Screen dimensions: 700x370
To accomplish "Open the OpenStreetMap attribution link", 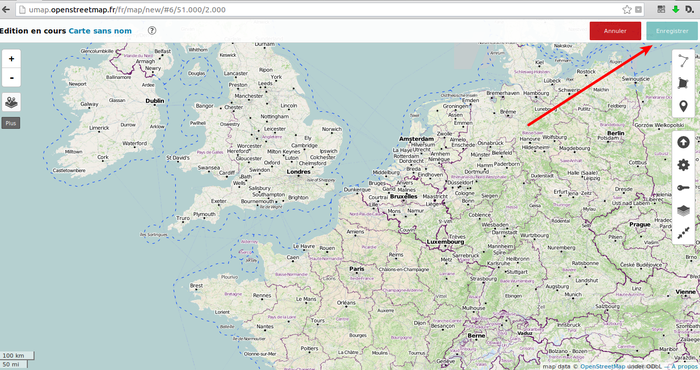I will (602, 366).
